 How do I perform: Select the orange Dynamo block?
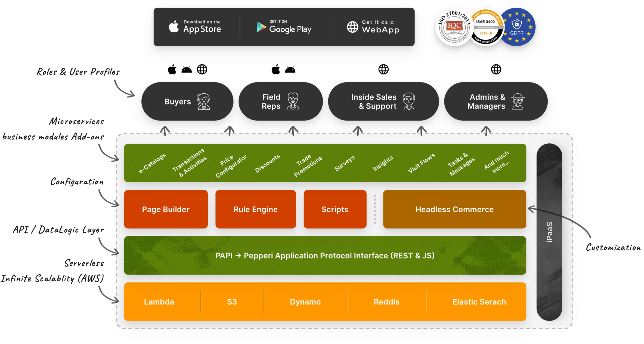click(305, 302)
